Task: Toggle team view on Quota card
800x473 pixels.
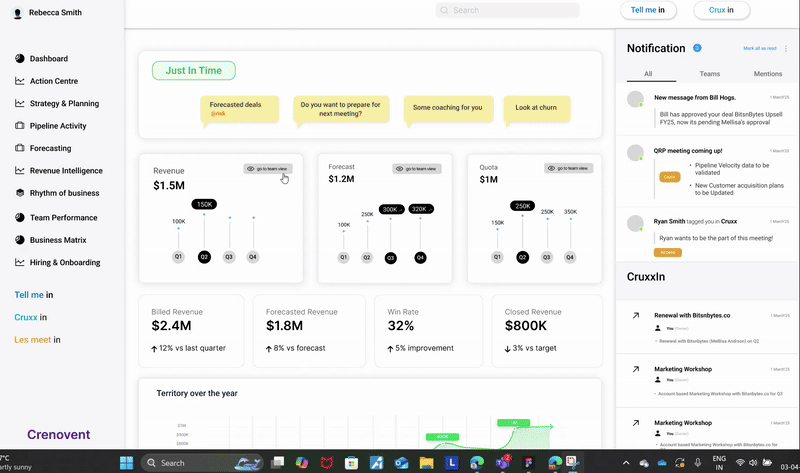Action: point(568,168)
